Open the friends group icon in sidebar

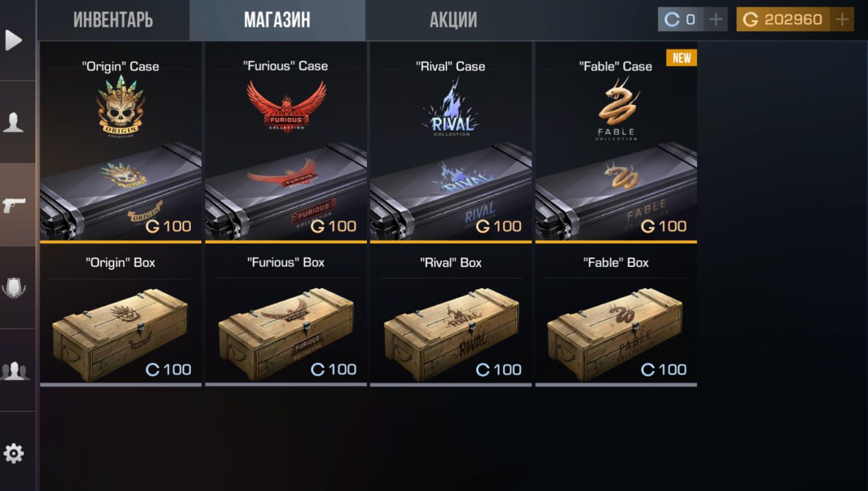pyautogui.click(x=14, y=370)
